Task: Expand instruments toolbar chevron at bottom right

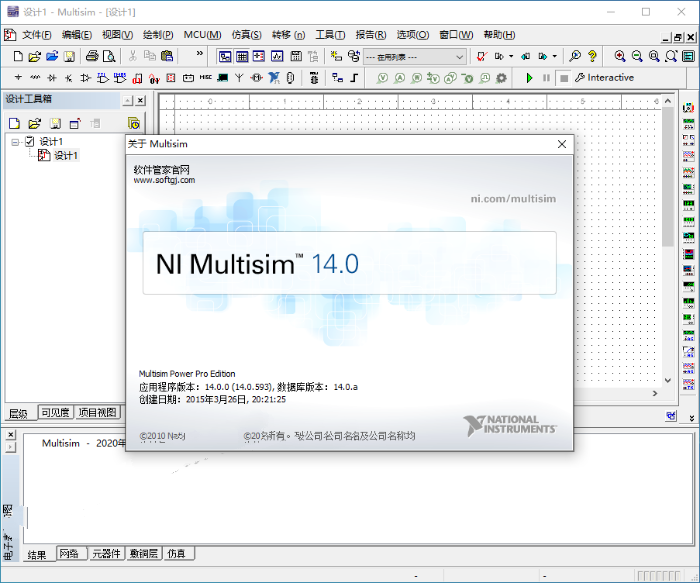Action: point(692,418)
